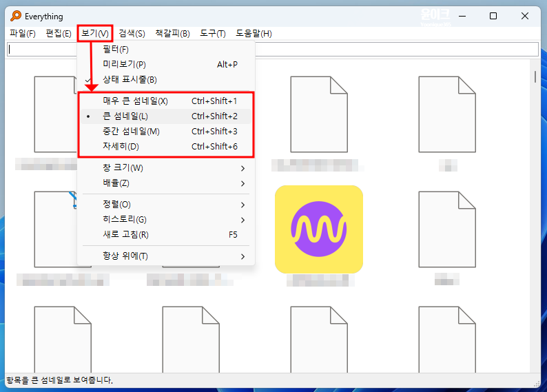
Task: Close the Everything window
Action: coord(525,16)
